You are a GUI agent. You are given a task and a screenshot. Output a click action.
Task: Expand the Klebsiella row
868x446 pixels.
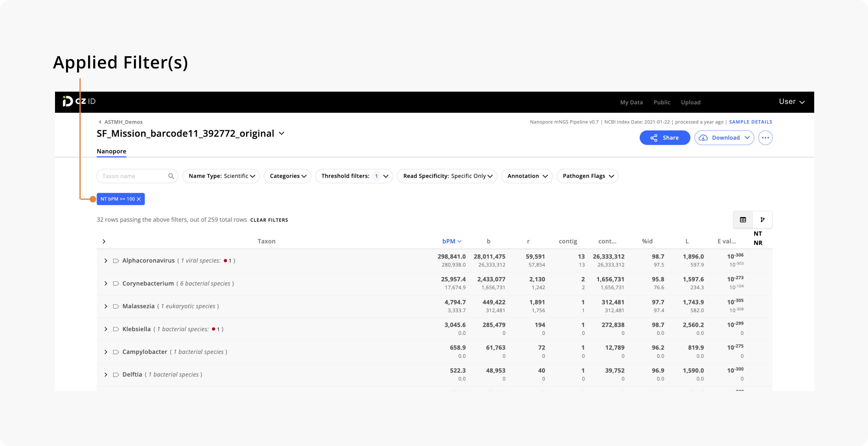click(x=106, y=329)
